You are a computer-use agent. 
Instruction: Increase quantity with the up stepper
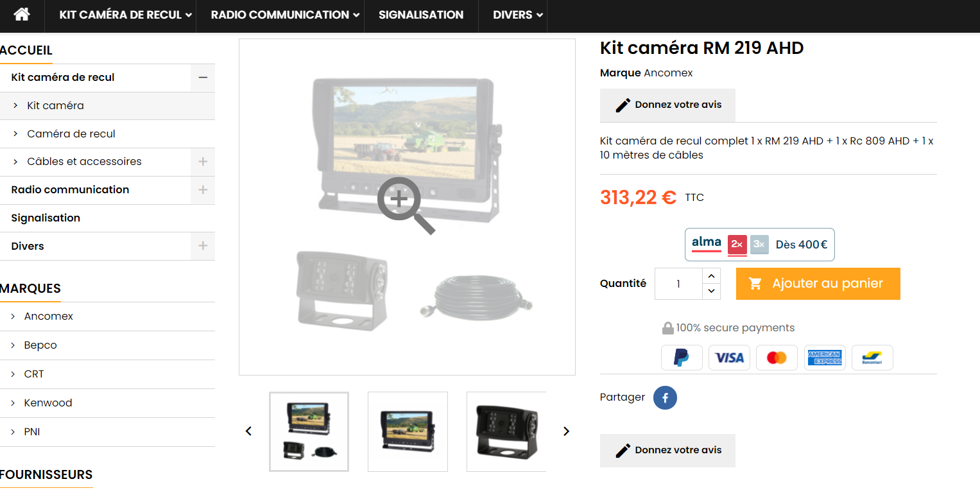point(711,276)
